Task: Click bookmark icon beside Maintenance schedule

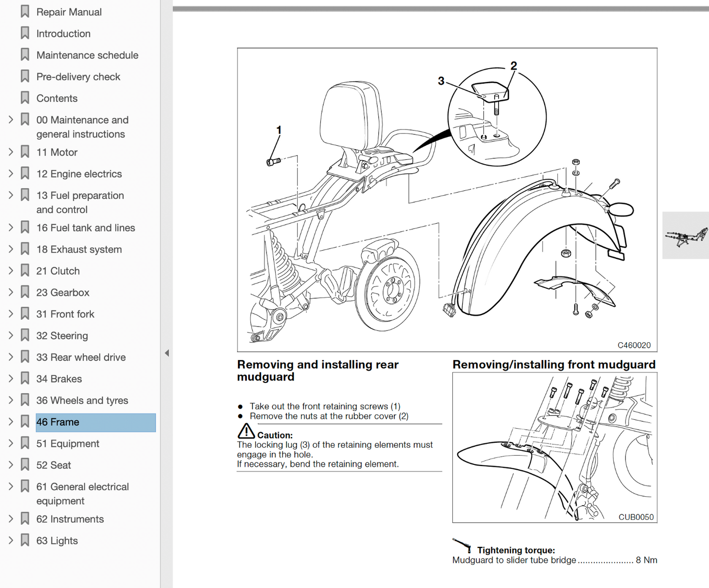Action: [x=25, y=55]
